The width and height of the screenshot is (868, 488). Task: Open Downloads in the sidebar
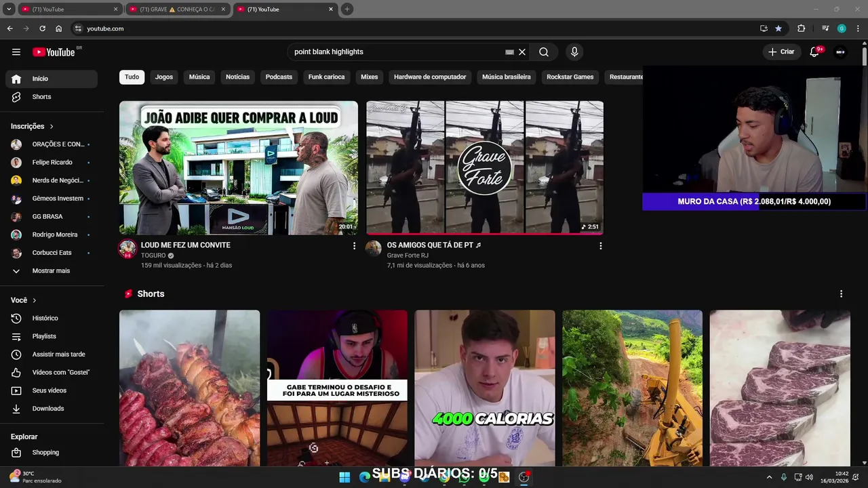pos(52,409)
